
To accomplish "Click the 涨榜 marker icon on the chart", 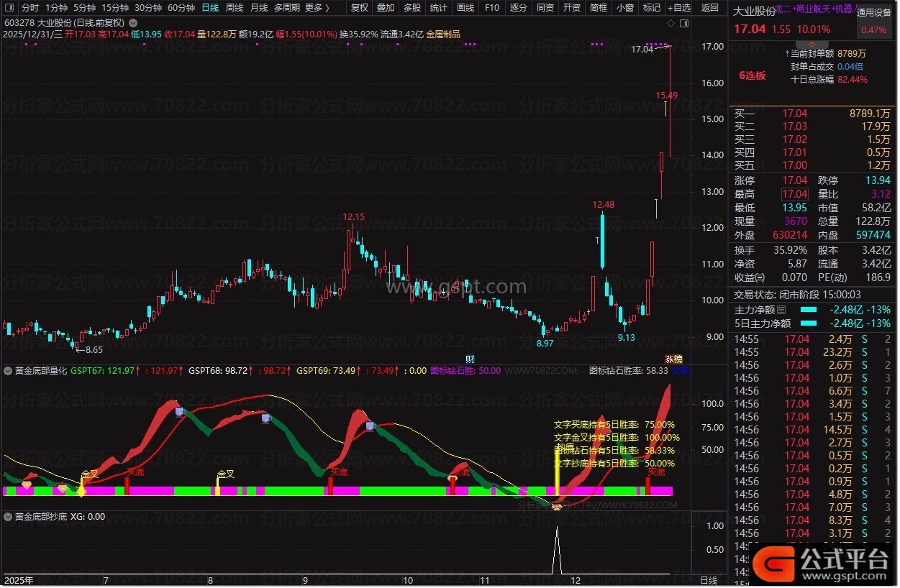I will pyautogui.click(x=673, y=359).
